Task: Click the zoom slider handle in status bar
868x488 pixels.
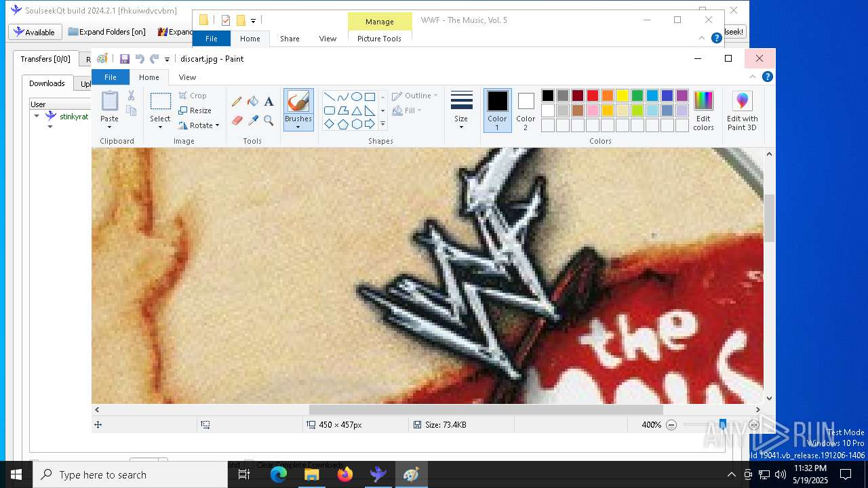Action: click(x=723, y=425)
